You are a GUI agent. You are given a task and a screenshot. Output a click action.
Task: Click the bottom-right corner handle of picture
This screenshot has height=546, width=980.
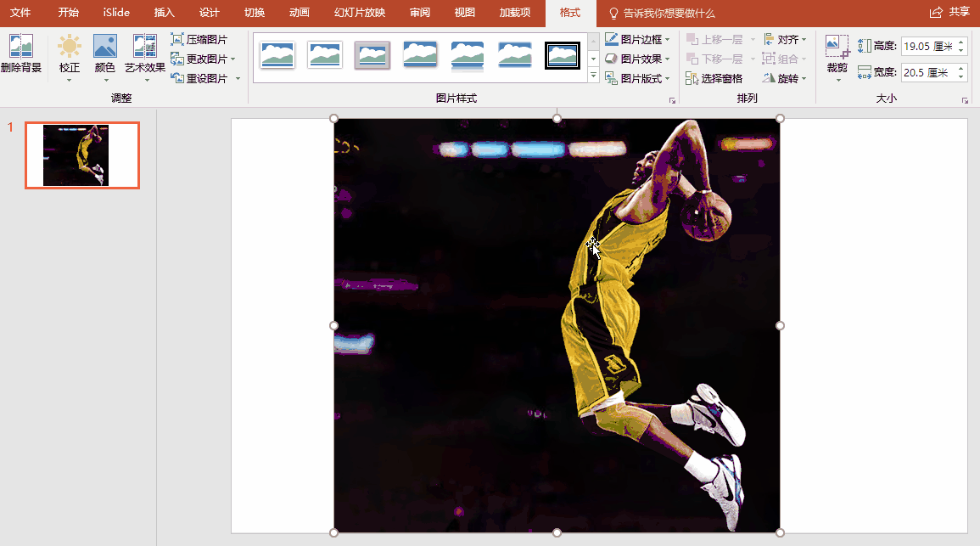tap(780, 533)
